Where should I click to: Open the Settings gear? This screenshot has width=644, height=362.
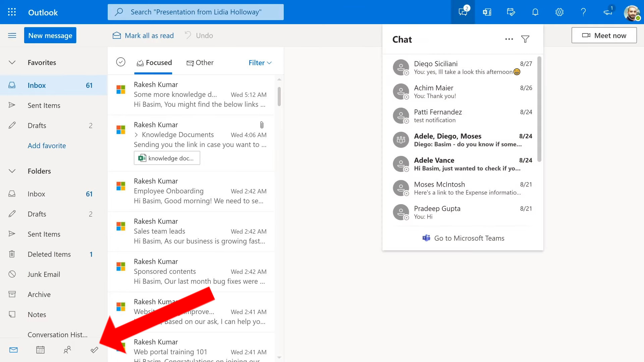[x=559, y=12]
